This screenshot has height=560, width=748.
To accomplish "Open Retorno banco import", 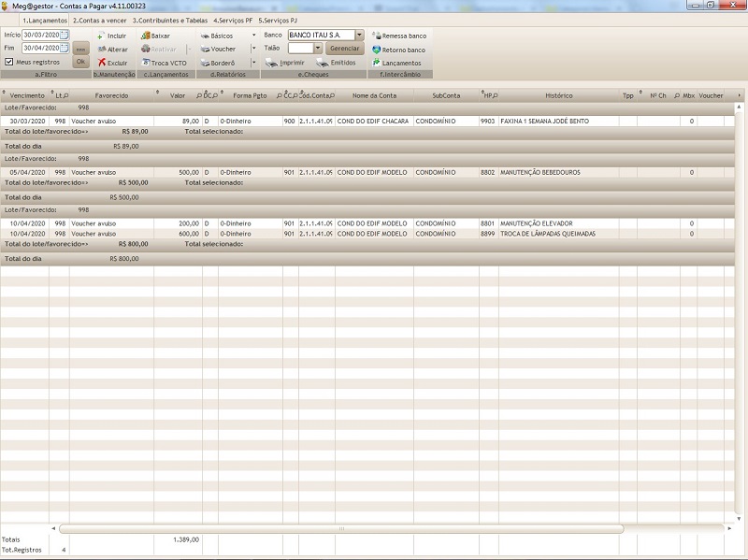I will tap(377, 50).
